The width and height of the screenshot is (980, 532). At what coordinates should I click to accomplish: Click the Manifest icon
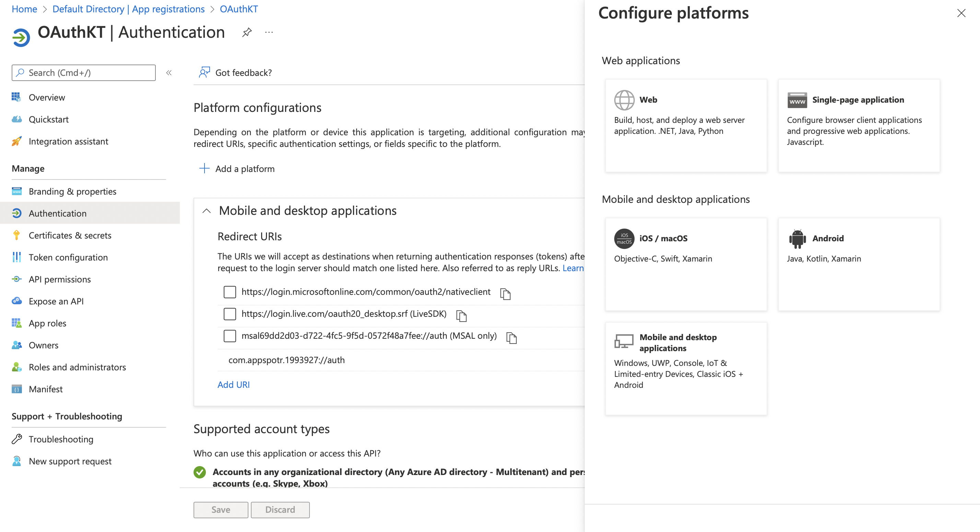click(16, 389)
